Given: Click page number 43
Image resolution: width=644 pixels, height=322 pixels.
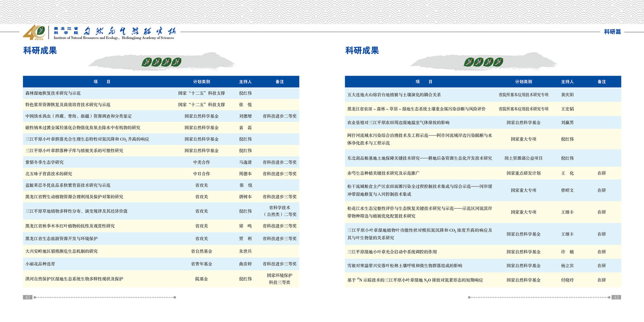Looking at the screenshot, I should pyautogui.click(x=616, y=297).
